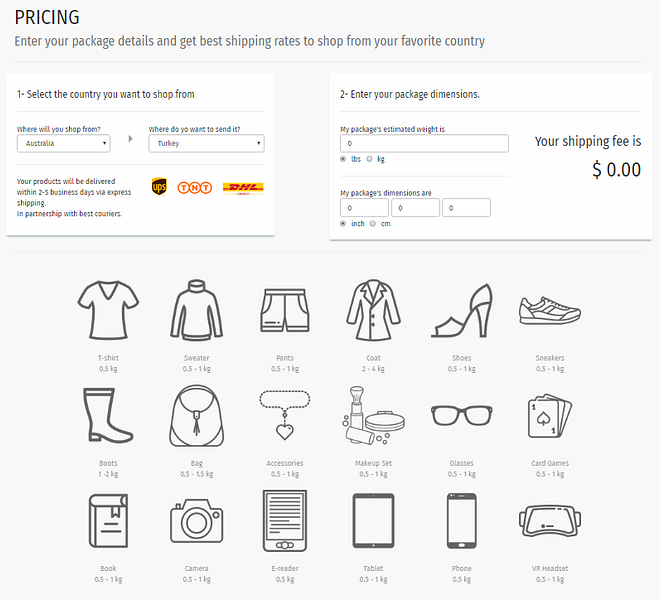Click the estimated weight input field
Viewport: 660px width, 600px height.
coord(424,144)
